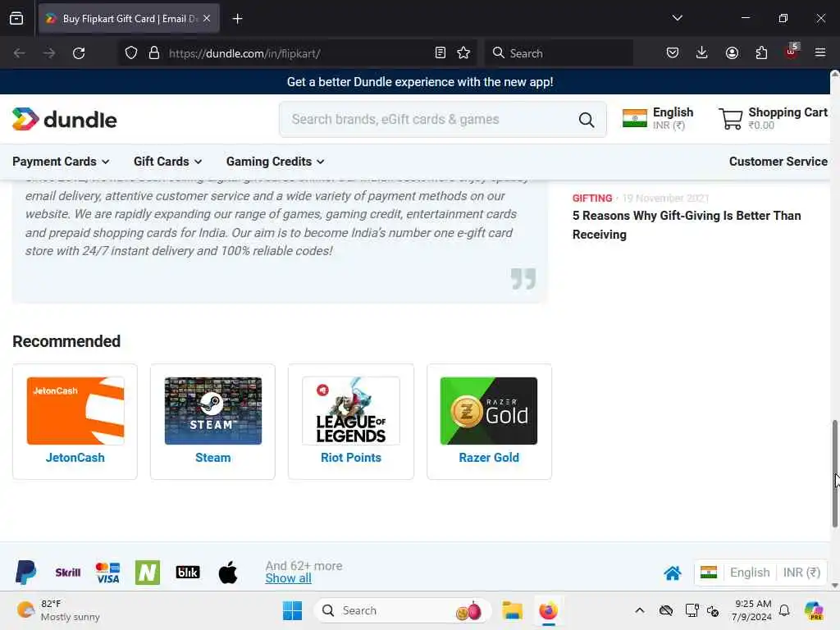This screenshot has height=630, width=840.
Task: Click the search magnifier icon in Dundle search bar
Action: click(x=587, y=120)
